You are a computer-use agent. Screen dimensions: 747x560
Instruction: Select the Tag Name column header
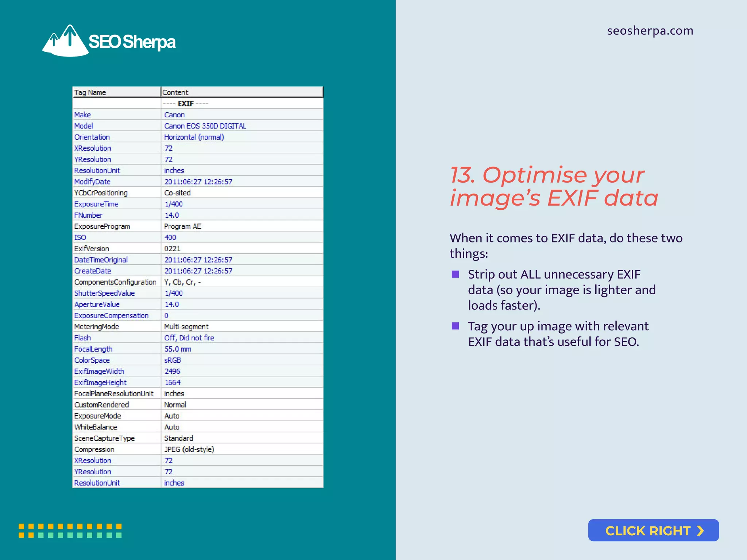117,92
